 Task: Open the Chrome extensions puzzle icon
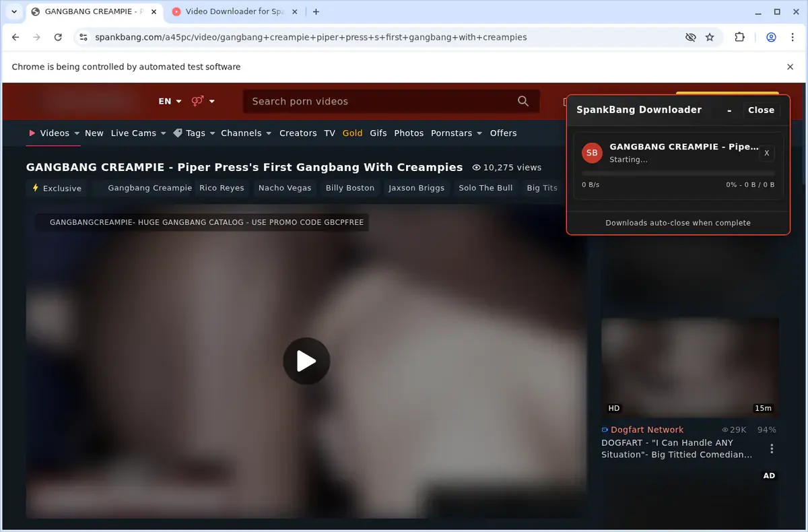739,37
